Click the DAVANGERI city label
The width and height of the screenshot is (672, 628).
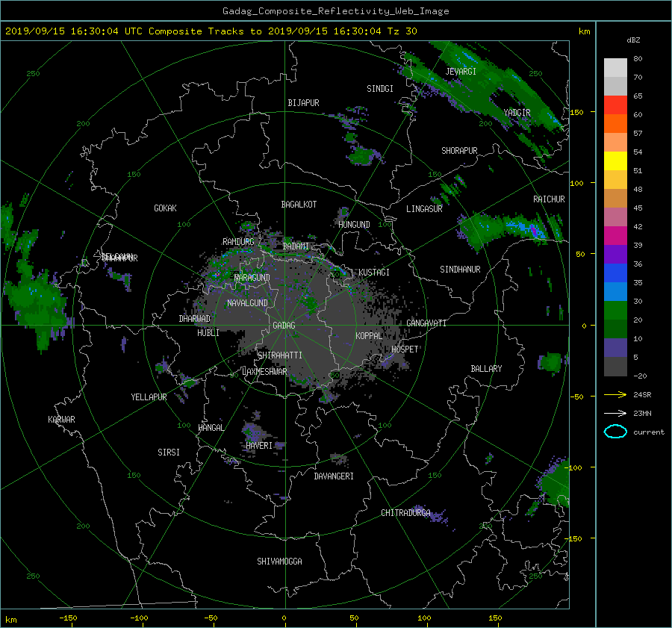coord(334,476)
